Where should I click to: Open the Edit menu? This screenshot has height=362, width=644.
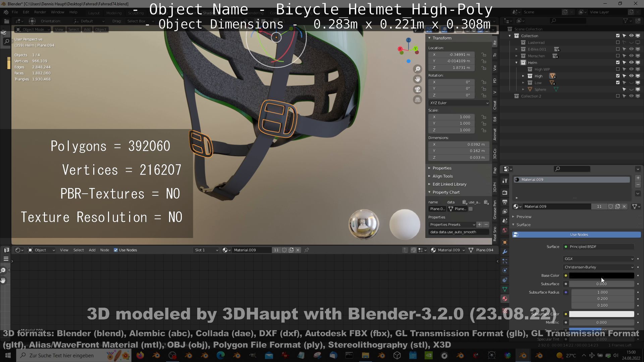coord(26,12)
